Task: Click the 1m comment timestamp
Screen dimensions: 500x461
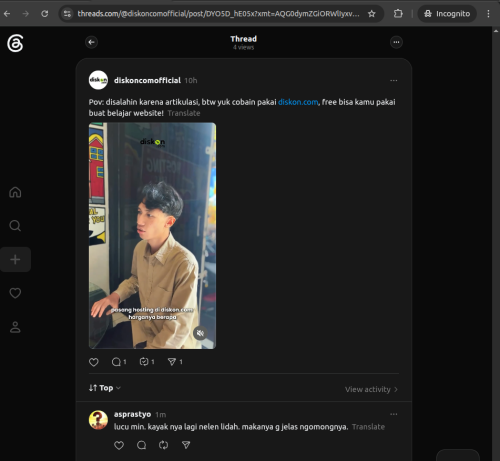Action: pos(161,415)
